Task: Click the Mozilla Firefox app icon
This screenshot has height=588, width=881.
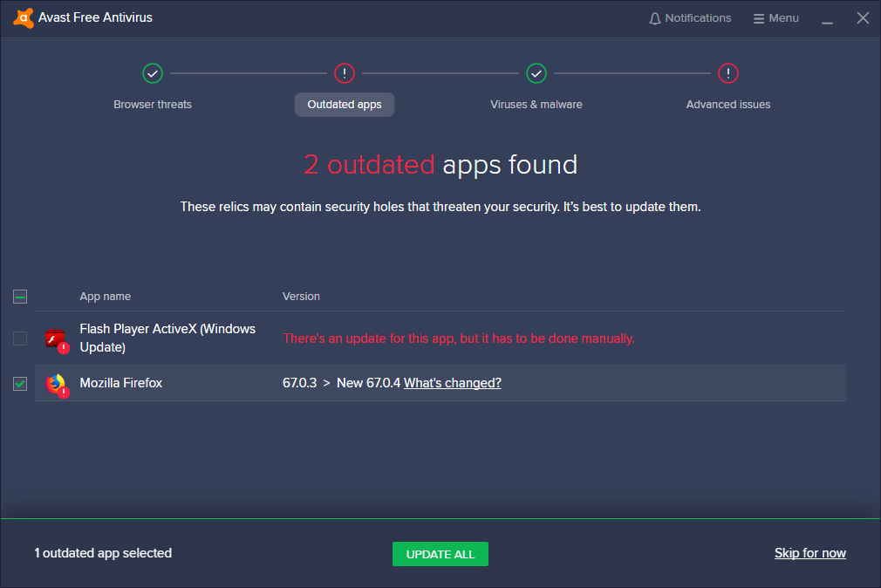Action: 56,384
